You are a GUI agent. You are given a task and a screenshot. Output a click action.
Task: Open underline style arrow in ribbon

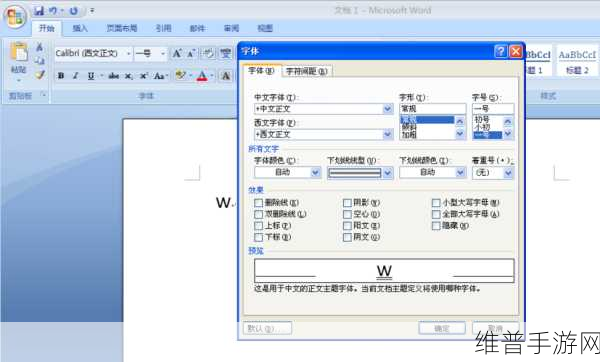click(102, 76)
